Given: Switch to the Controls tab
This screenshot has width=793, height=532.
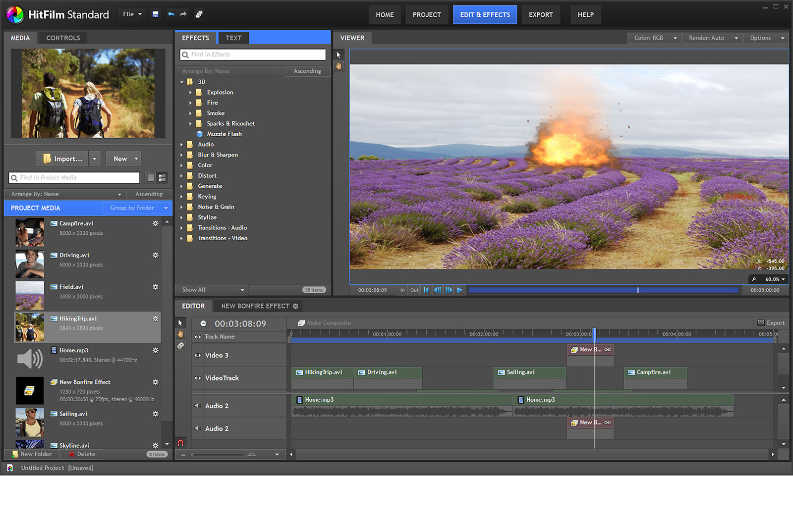Looking at the screenshot, I should (x=63, y=38).
